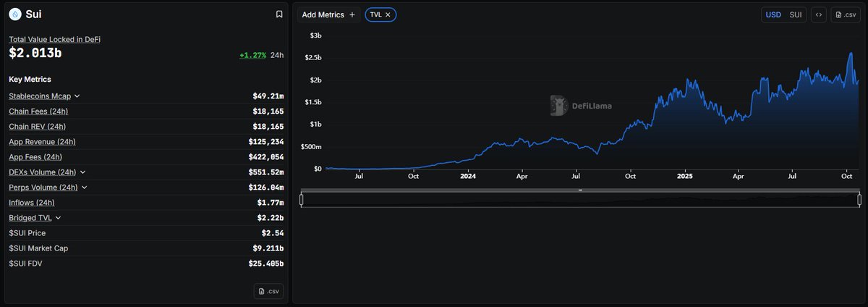Viewport: 868px width, 307px height.
Task: Click the $18,165 Chain Fees value
Action: pyautogui.click(x=268, y=111)
